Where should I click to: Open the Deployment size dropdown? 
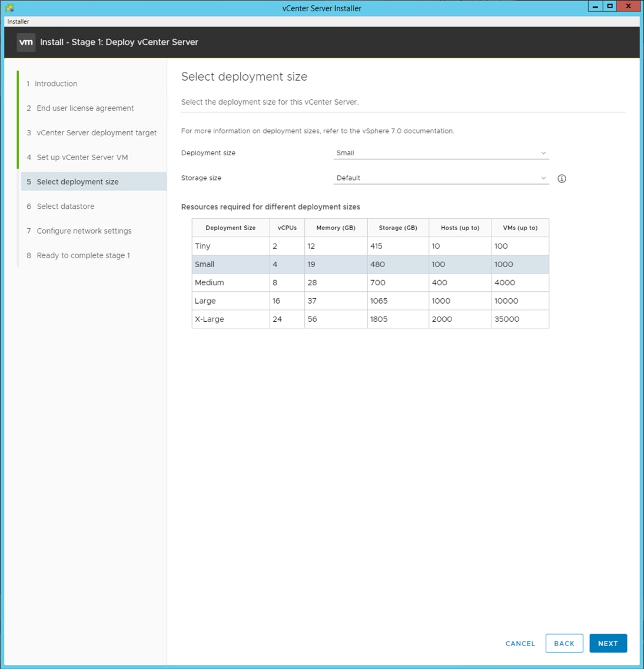(x=441, y=153)
